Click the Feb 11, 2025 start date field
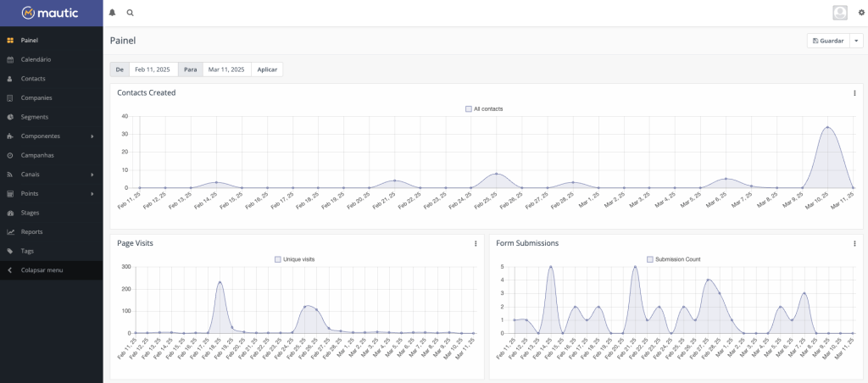This screenshot has height=383, width=868. pyautogui.click(x=153, y=69)
